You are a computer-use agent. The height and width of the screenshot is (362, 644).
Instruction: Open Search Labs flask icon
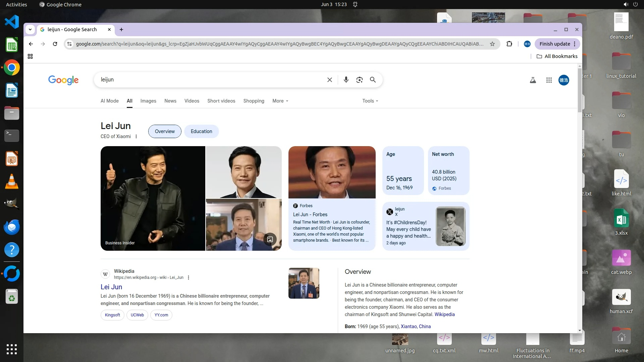click(533, 80)
